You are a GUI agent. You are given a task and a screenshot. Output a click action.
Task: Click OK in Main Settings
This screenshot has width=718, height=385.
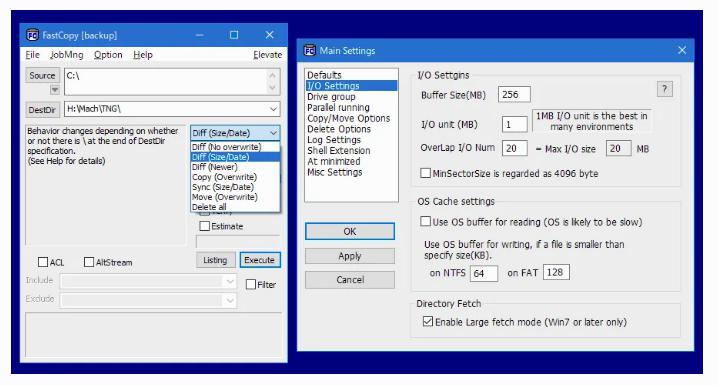(350, 231)
